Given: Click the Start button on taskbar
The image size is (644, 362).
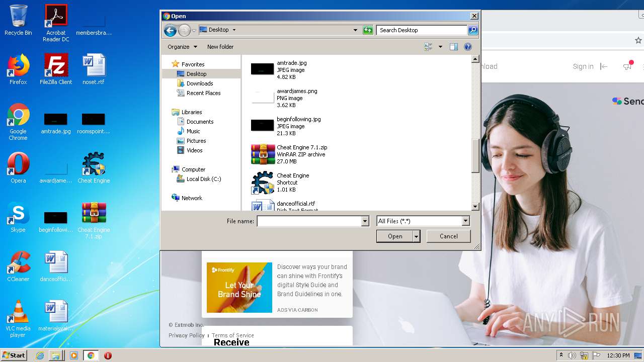Looking at the screenshot, I should 14,355.
